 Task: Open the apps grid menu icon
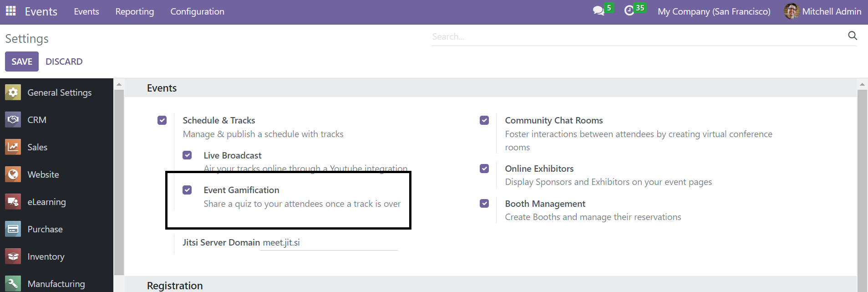pos(10,11)
